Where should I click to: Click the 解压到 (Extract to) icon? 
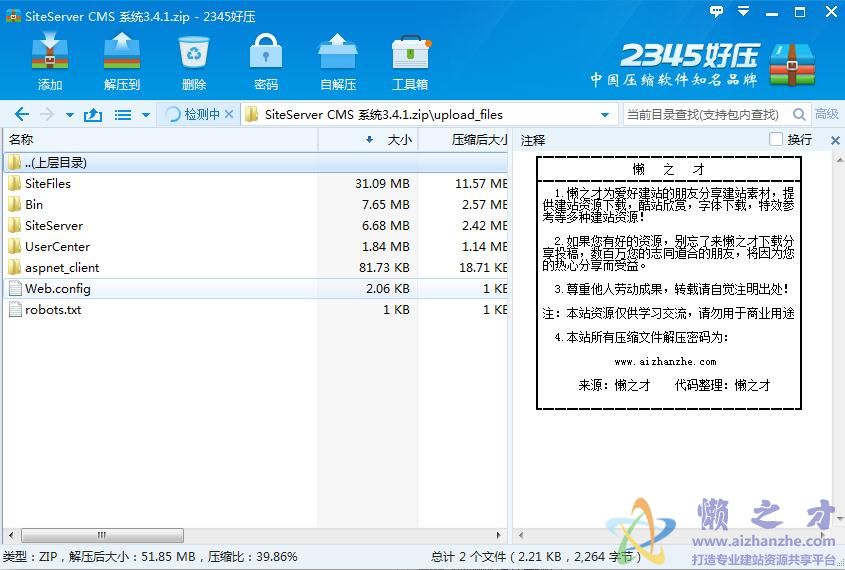click(x=122, y=61)
